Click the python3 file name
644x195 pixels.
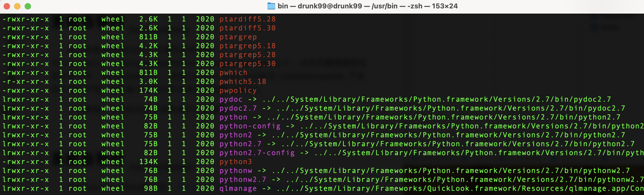(x=236, y=162)
